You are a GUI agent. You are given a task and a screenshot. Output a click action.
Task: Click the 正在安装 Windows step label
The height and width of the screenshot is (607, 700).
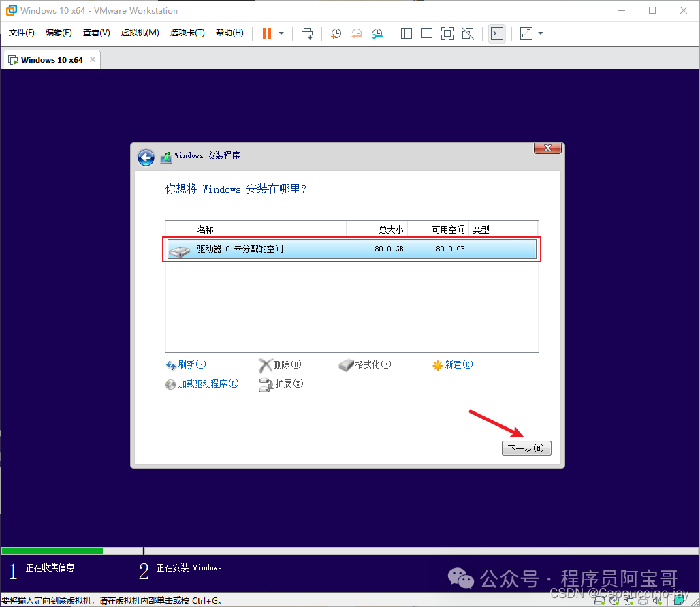pyautogui.click(x=189, y=567)
